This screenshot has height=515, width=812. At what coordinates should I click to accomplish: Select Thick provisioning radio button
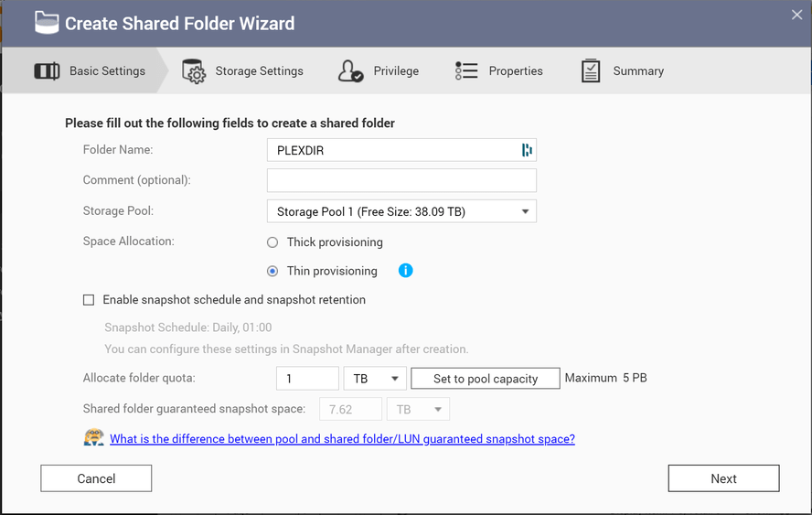click(x=272, y=242)
